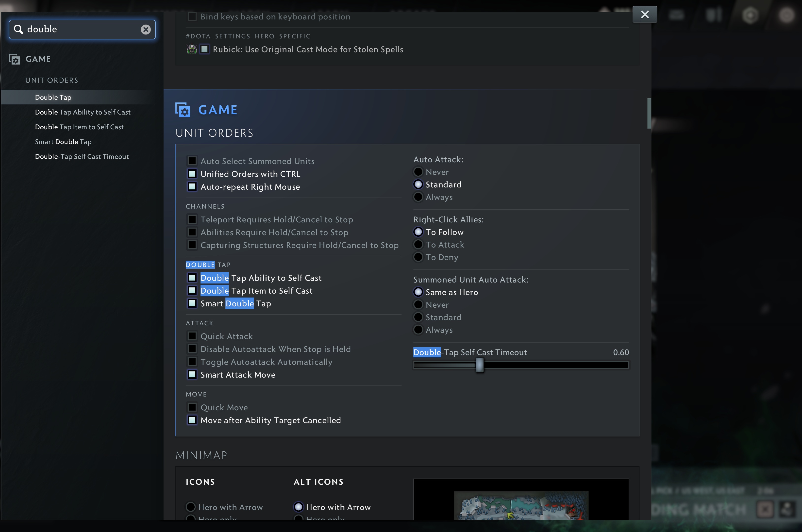The width and height of the screenshot is (802, 532).
Task: Set Auto Attack to Never
Action: click(418, 172)
